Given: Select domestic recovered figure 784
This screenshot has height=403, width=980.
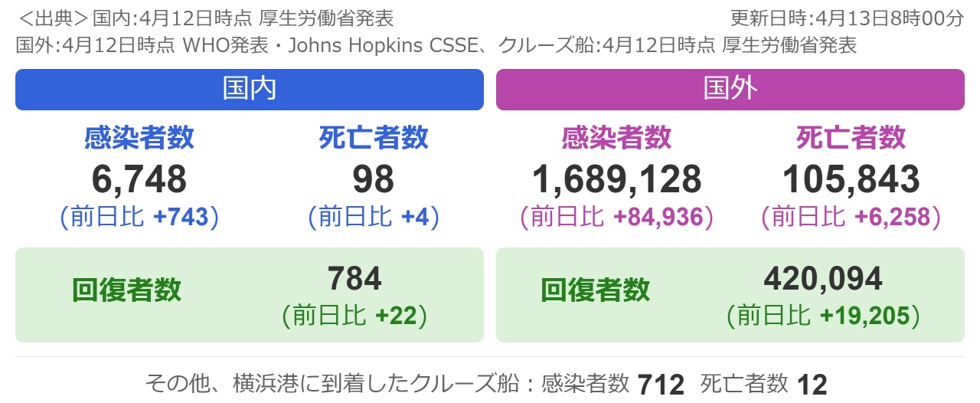Looking at the screenshot, I should click(x=354, y=279).
